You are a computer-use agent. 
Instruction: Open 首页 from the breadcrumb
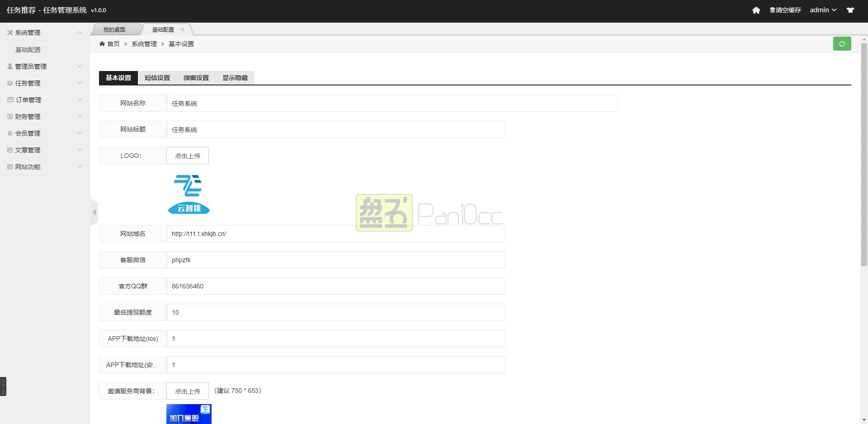(x=113, y=43)
